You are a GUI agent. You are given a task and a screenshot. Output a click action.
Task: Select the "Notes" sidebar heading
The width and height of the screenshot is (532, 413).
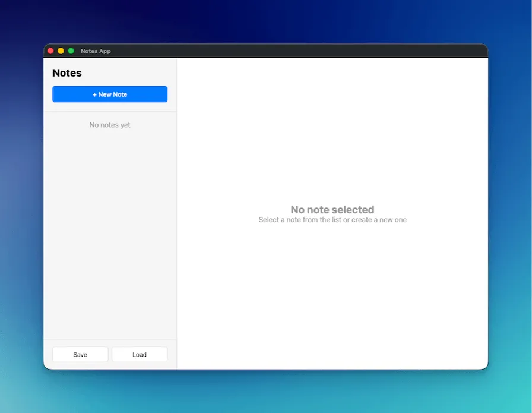click(x=66, y=73)
